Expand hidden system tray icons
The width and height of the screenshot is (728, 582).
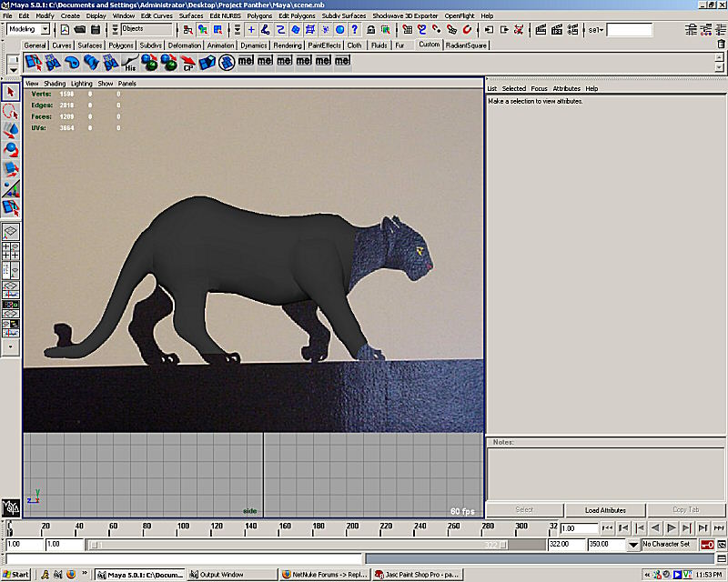click(x=647, y=575)
